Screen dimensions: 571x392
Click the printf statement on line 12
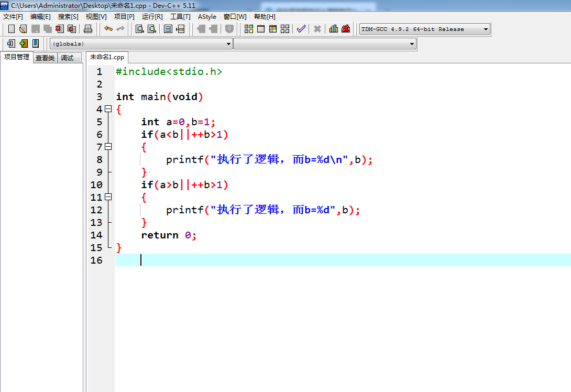tap(263, 210)
